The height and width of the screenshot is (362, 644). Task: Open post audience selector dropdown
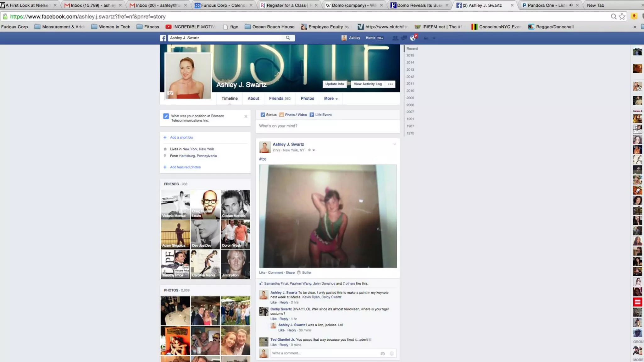tap(311, 150)
